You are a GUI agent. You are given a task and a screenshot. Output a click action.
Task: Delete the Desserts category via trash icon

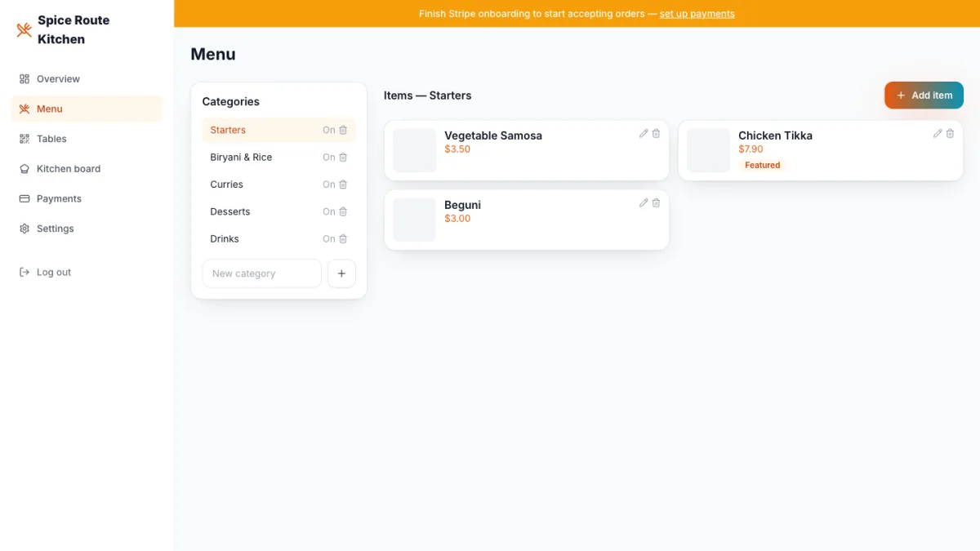click(343, 211)
